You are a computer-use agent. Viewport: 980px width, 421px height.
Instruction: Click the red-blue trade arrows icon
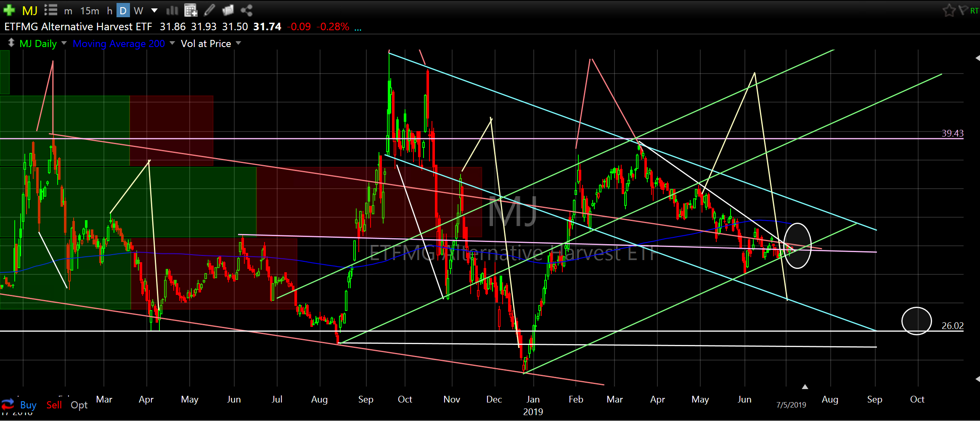8,405
